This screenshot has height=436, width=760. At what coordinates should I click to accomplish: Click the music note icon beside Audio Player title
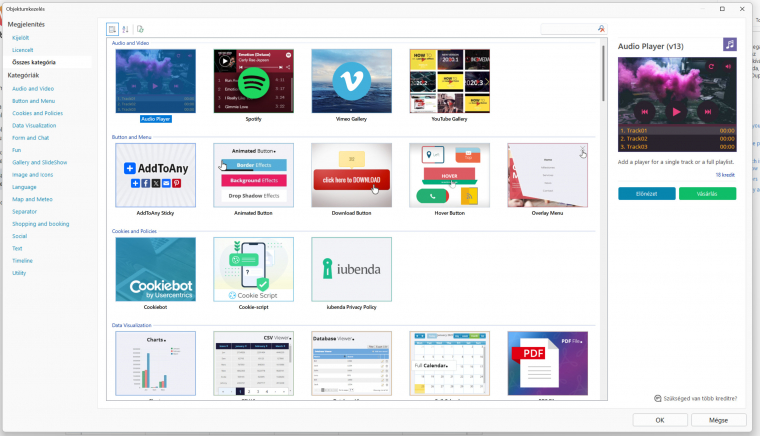point(730,45)
